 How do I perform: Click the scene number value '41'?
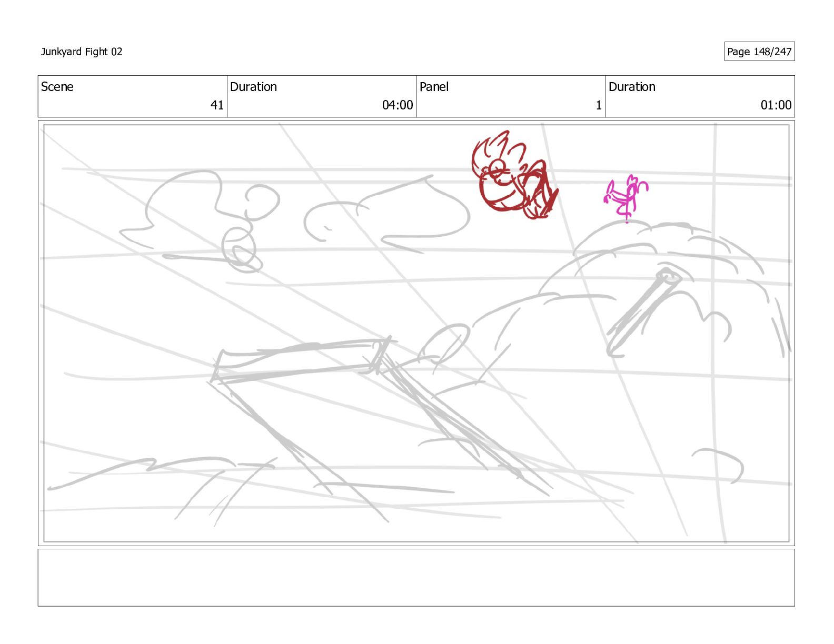point(217,105)
